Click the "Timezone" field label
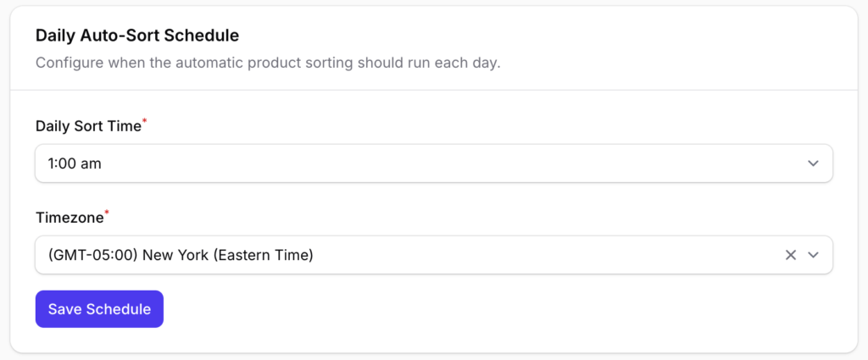Screen dimensions: 868x360 (69, 218)
